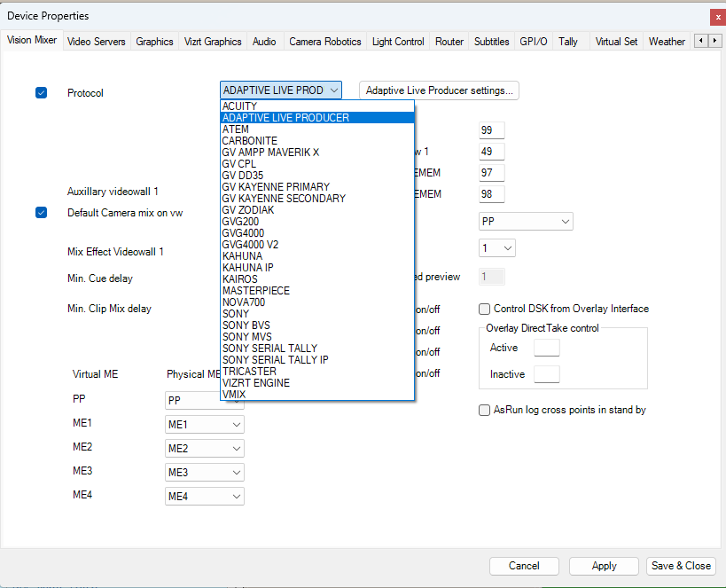Open the Vizrt Graphics tab

click(213, 42)
